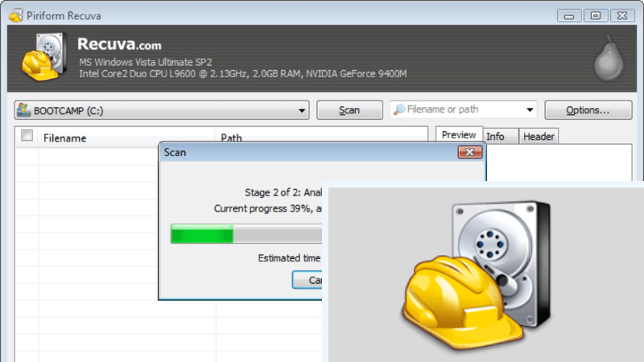The image size is (644, 362).
Task: Expand the BOOTCAMP (C:) drive dropdown arrow
Action: pyautogui.click(x=302, y=111)
